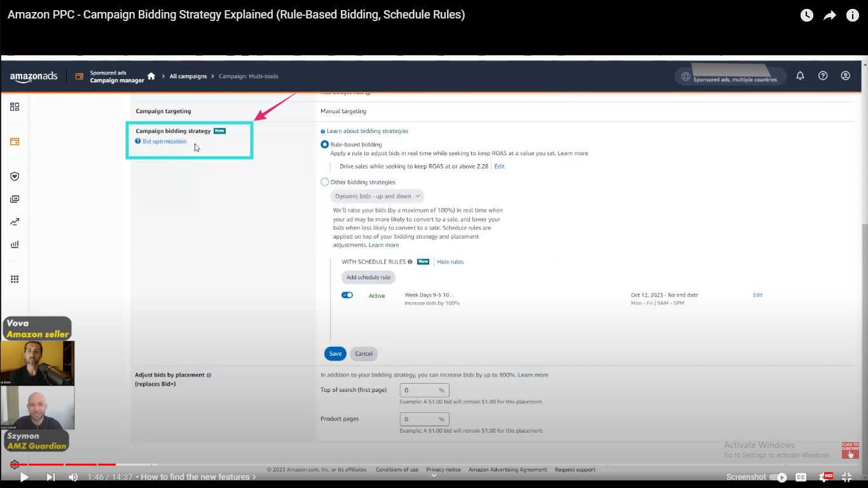Open the trend line icon in sidebar

15,222
